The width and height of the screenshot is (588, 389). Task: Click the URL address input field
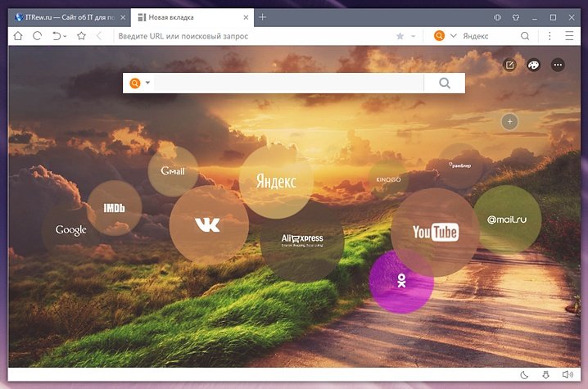pos(255,36)
